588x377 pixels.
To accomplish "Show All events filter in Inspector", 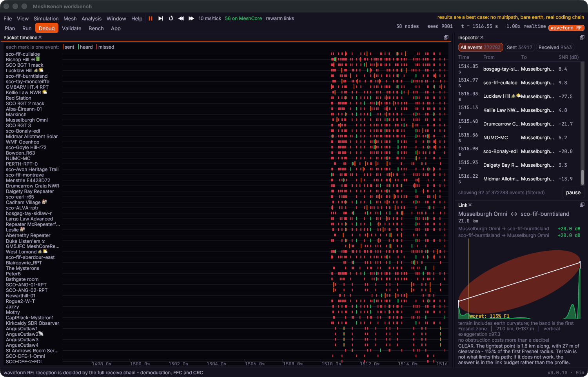I will tap(481, 47).
